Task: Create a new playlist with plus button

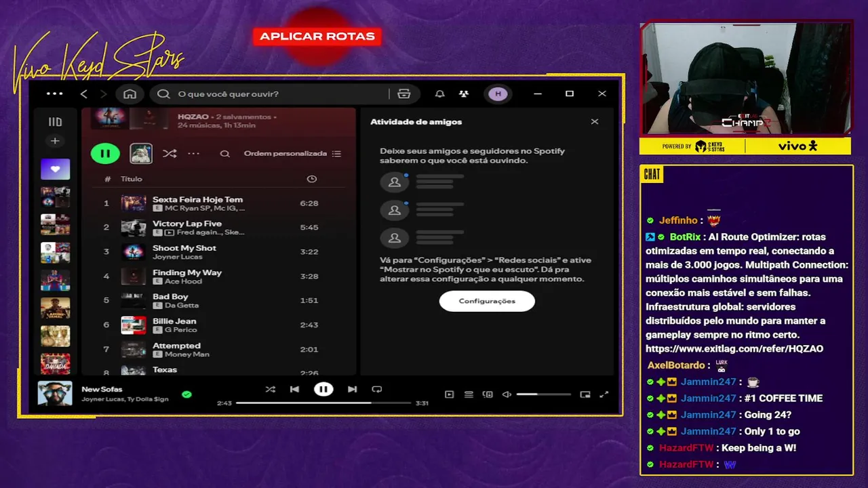Action: [x=55, y=141]
